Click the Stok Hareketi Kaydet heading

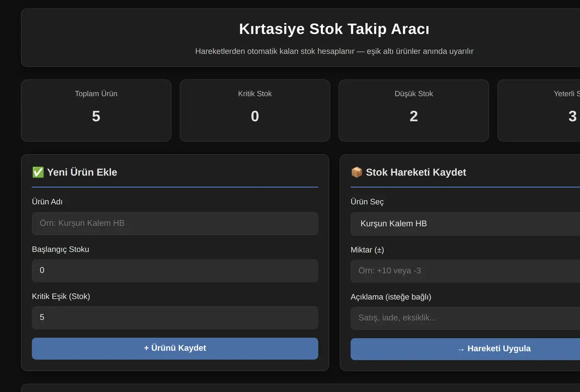416,172
